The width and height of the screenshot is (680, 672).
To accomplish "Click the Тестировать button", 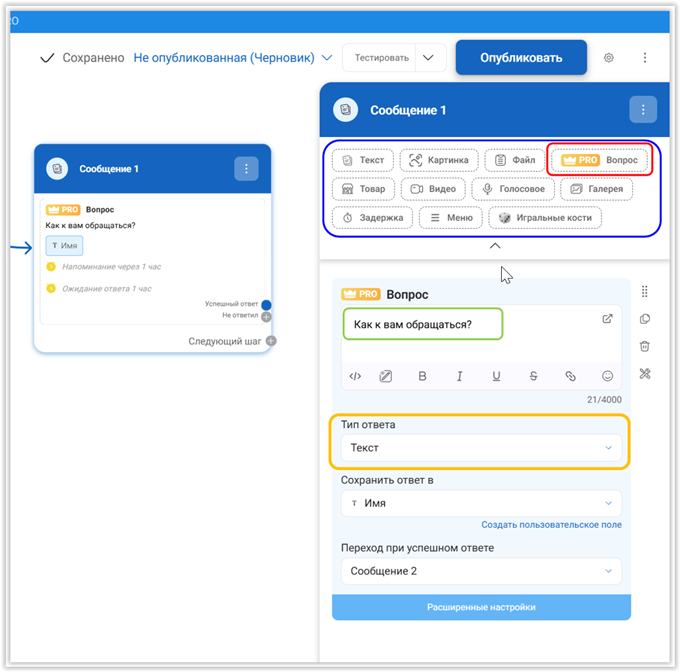I will pyautogui.click(x=381, y=58).
